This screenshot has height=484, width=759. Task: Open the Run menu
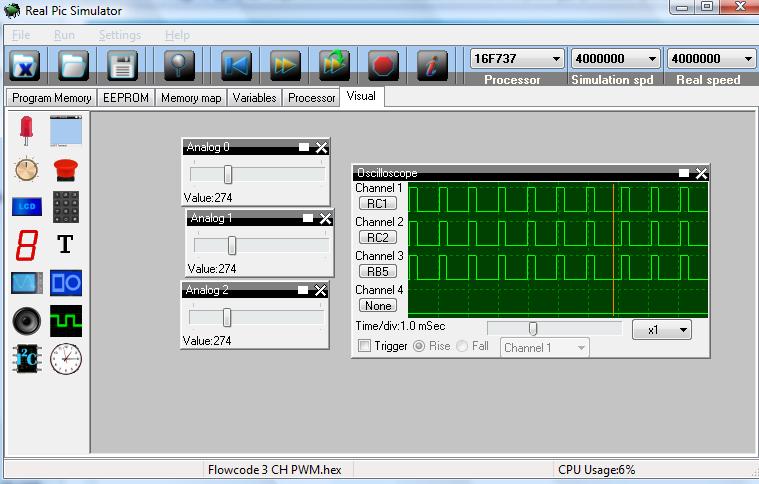click(x=64, y=35)
